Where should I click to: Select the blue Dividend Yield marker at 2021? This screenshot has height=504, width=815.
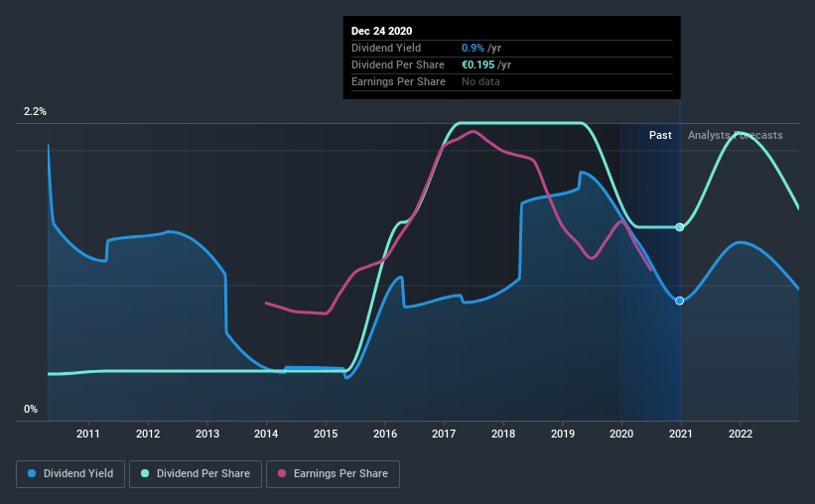coord(679,301)
